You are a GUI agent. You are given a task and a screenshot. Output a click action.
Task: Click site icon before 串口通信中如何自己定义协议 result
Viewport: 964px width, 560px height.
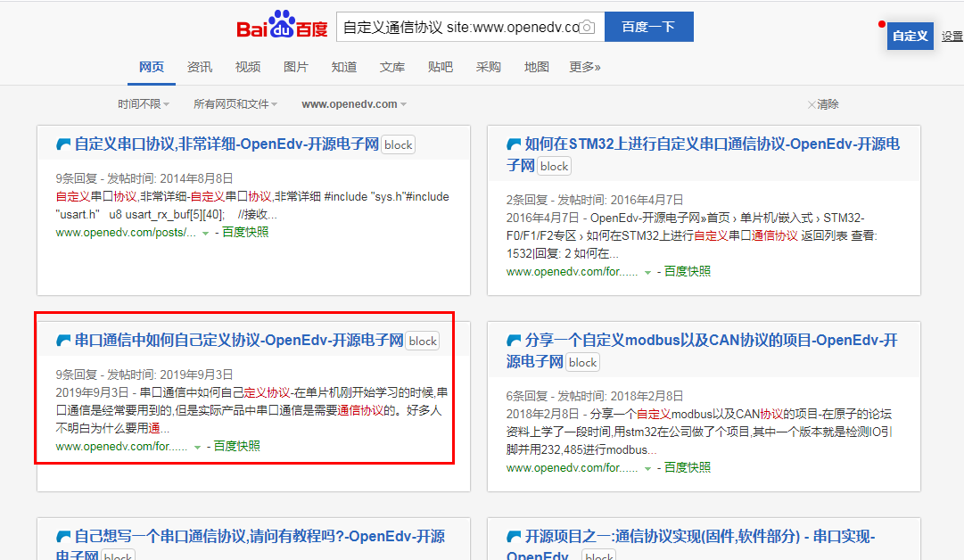click(x=63, y=341)
